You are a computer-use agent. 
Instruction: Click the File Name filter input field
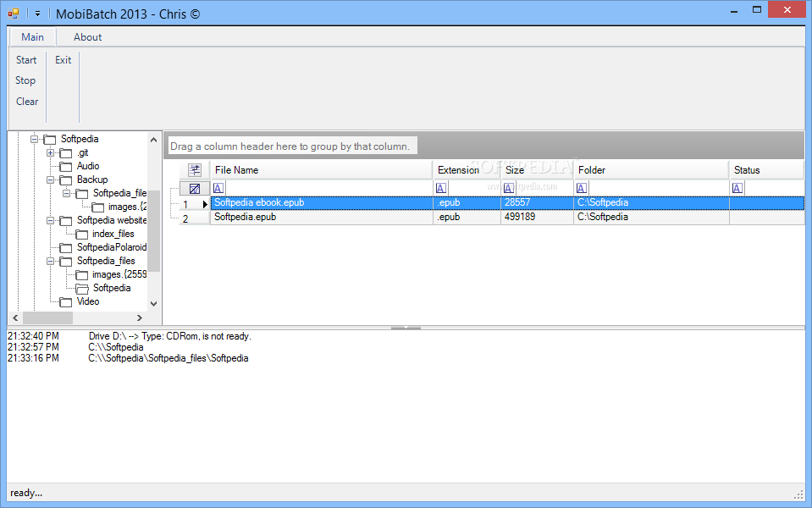(x=329, y=189)
